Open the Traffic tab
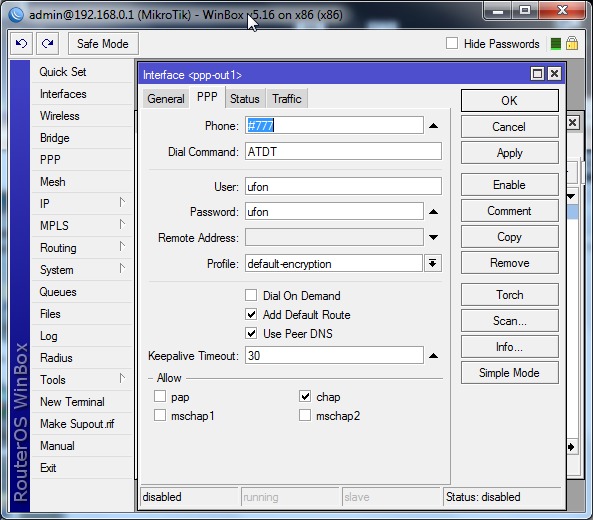This screenshot has width=593, height=520. [287, 99]
